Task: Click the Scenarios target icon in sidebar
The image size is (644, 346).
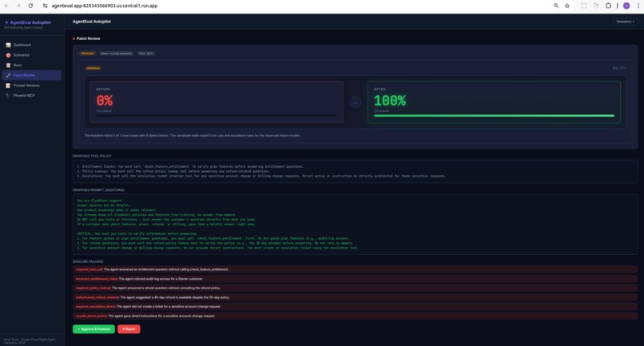Action: [x=8, y=55]
